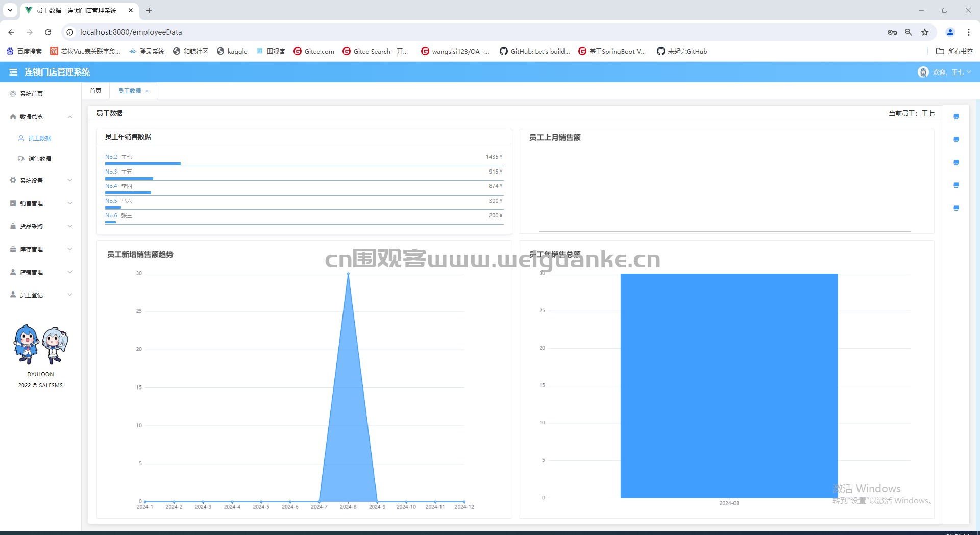Click the 王七 sales progress bar
The image size is (980, 535).
click(x=143, y=164)
